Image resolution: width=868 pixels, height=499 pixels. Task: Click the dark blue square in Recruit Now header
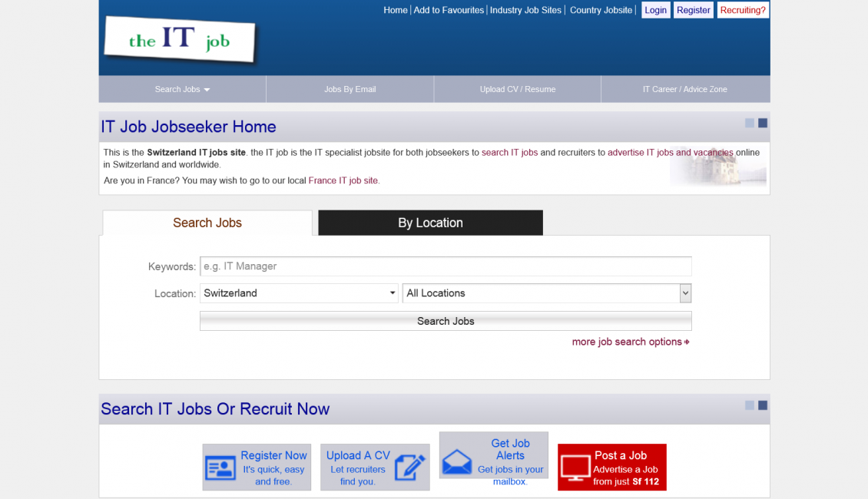pyautogui.click(x=763, y=405)
